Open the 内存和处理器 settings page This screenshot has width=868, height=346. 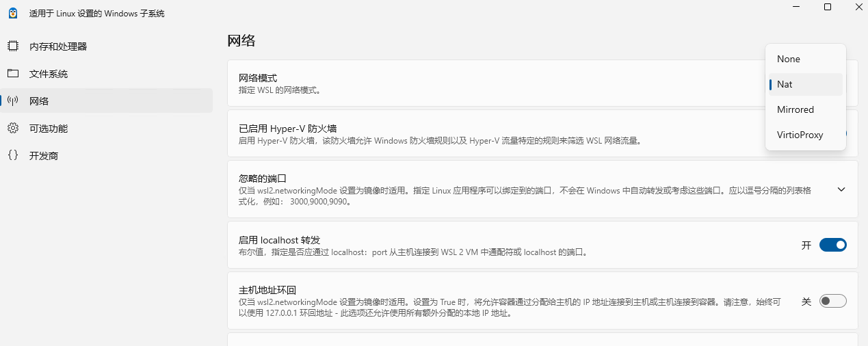coord(107,46)
